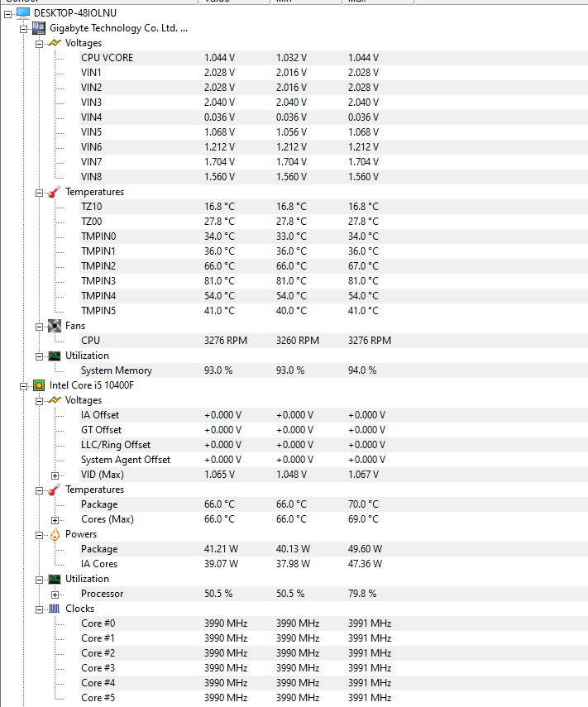
Task: Collapse the DESKTOP-48IOLNU root node
Action: [7, 14]
